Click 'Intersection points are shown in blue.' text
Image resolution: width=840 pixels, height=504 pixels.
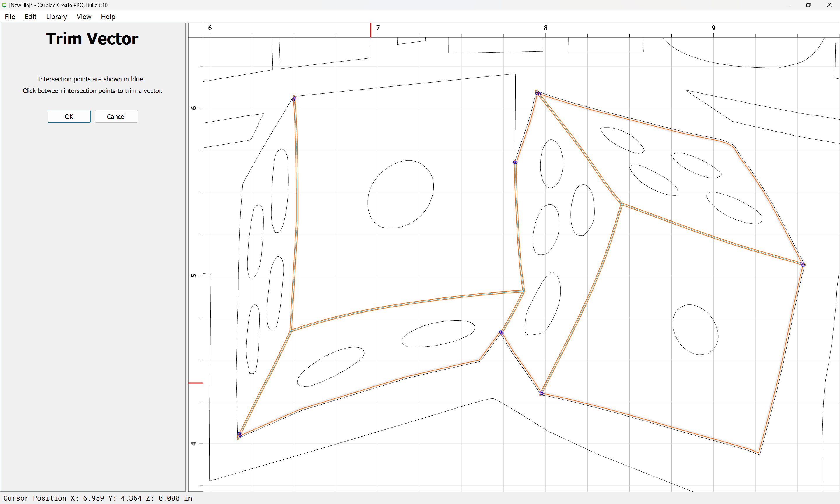(x=91, y=79)
